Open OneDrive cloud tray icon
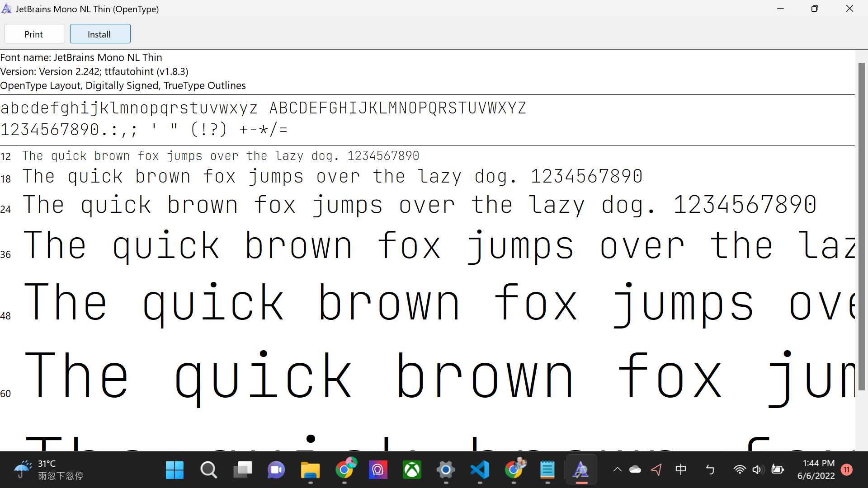 pyautogui.click(x=635, y=470)
